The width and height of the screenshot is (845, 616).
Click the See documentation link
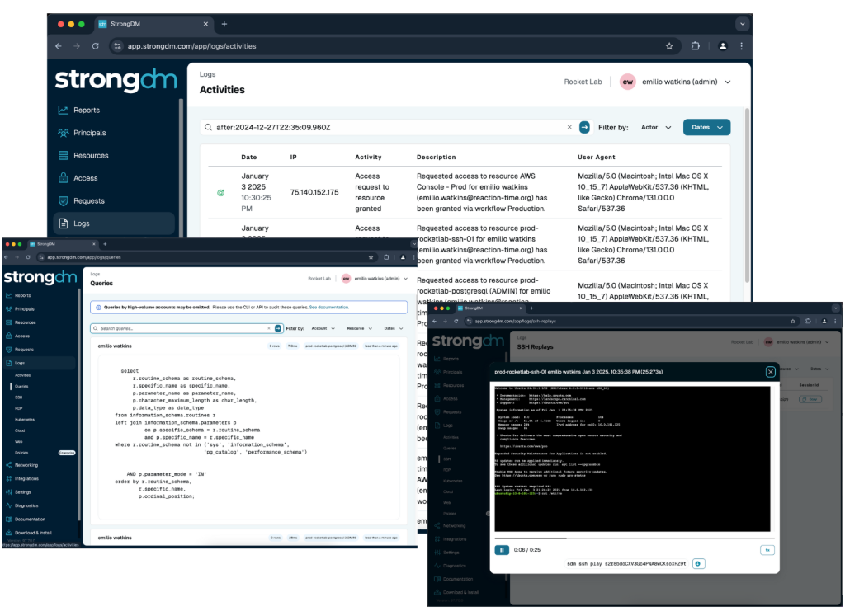[328, 307]
